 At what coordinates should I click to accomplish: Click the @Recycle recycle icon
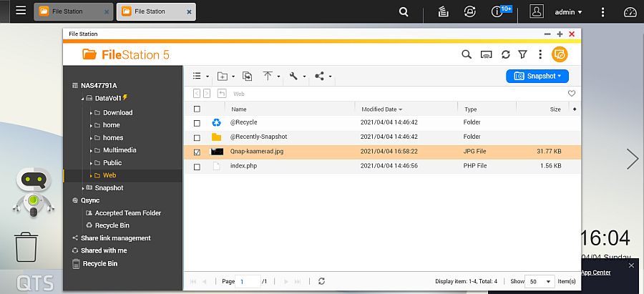[x=216, y=122]
